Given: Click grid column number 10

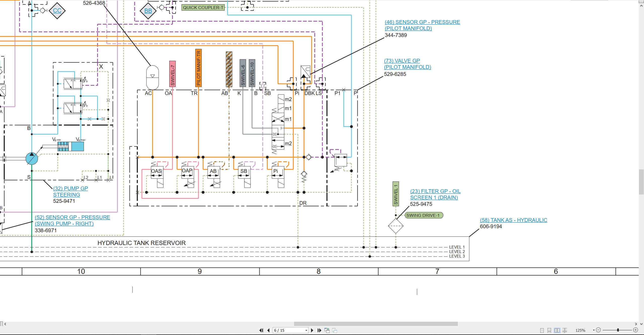Looking at the screenshot, I should pyautogui.click(x=81, y=271).
